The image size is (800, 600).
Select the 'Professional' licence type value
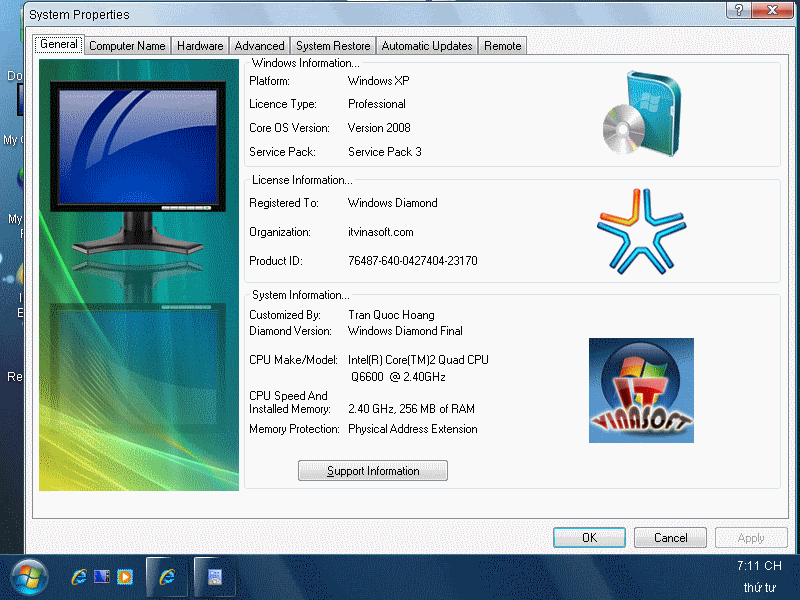pos(377,104)
